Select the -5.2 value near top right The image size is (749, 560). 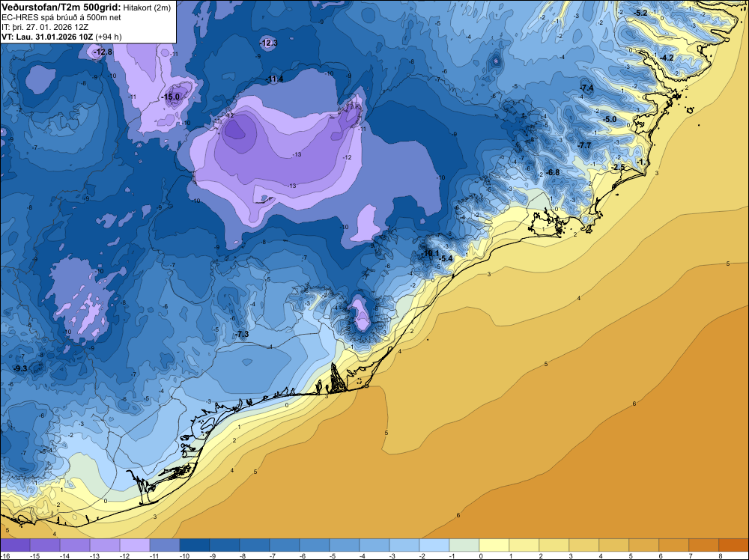coord(640,13)
